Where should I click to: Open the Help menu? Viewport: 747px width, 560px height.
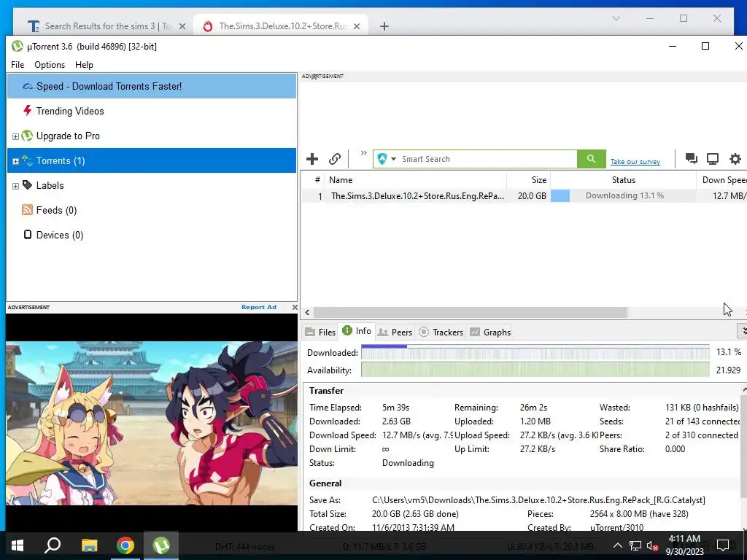[84, 65]
